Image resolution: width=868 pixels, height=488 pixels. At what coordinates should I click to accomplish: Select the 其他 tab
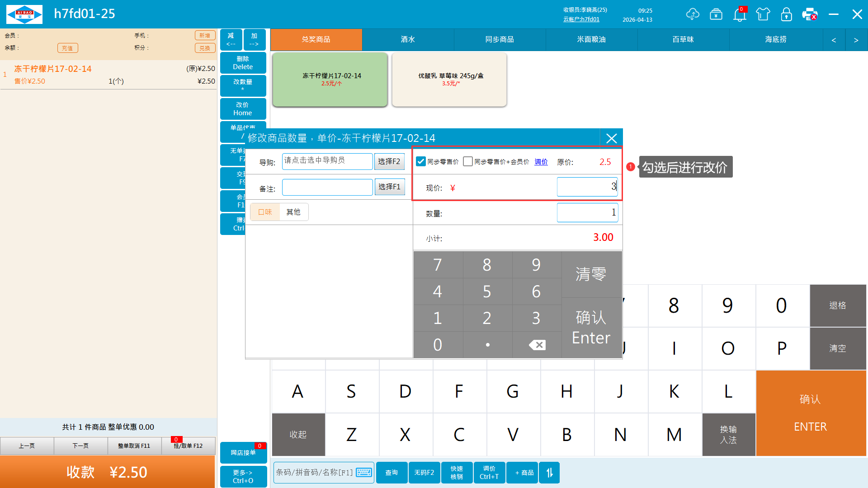[293, 212]
